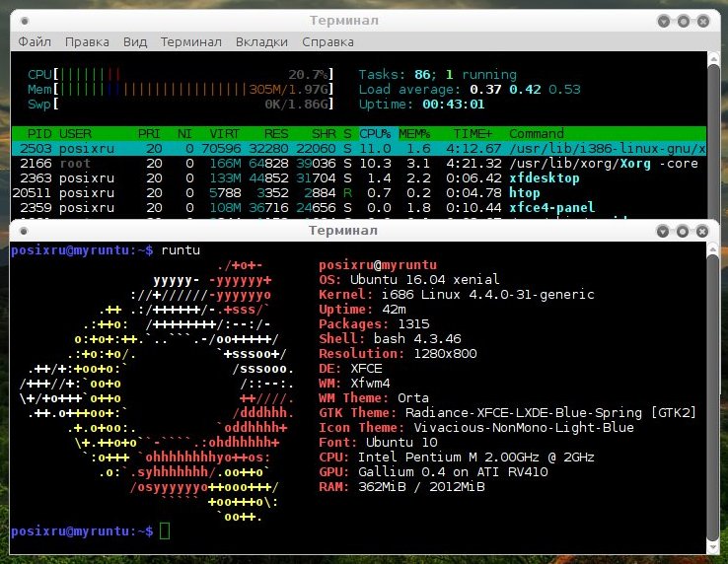
Task: Sort htop by Command column header
Action: pos(537,134)
